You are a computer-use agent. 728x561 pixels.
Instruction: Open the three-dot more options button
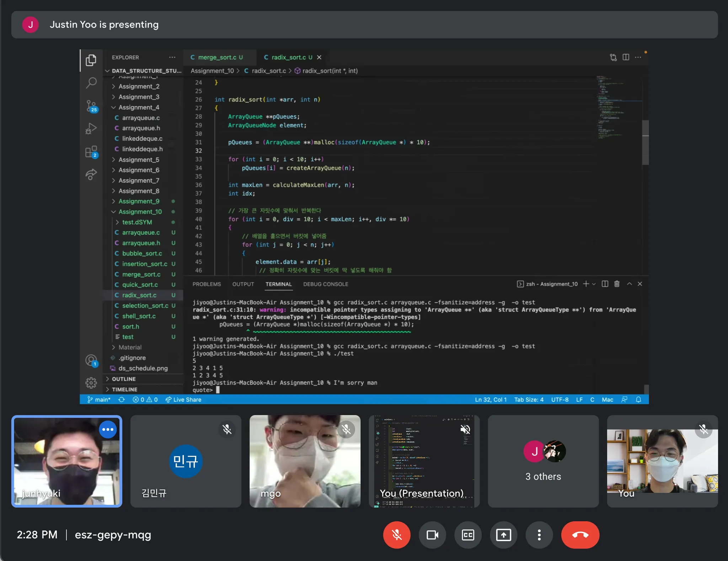(539, 535)
